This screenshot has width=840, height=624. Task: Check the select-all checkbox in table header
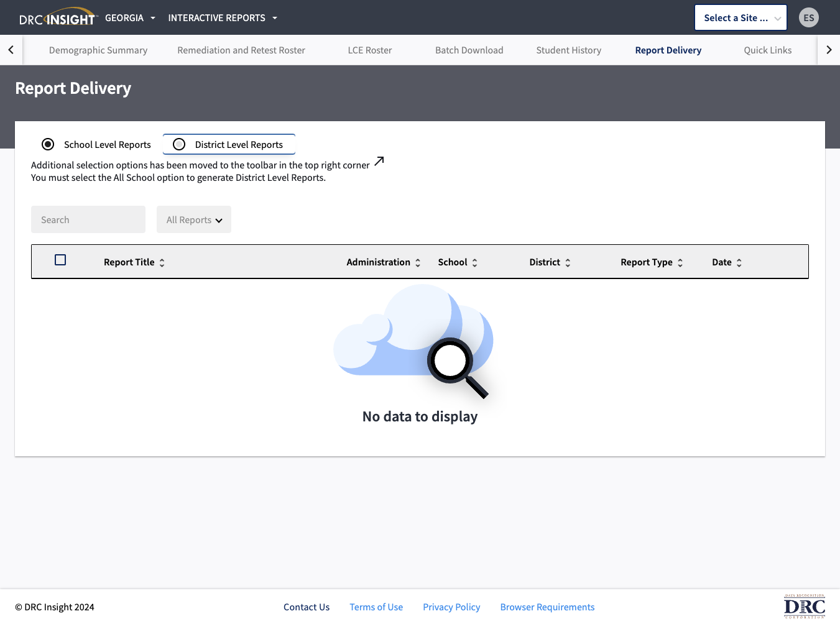tap(60, 260)
